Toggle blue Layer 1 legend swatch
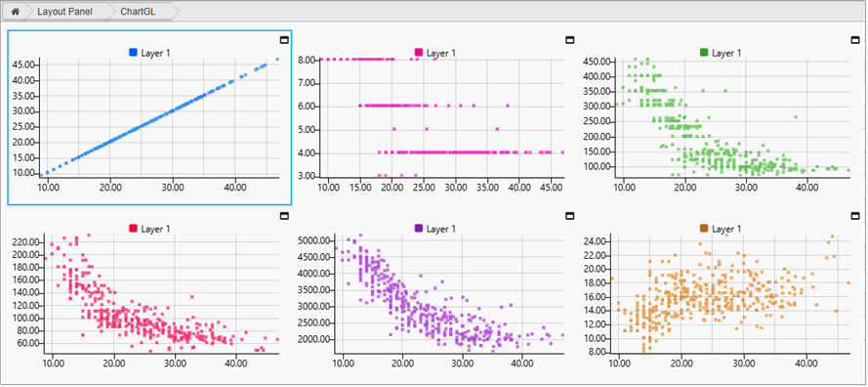Screen dimensions: 868x387 point(133,53)
